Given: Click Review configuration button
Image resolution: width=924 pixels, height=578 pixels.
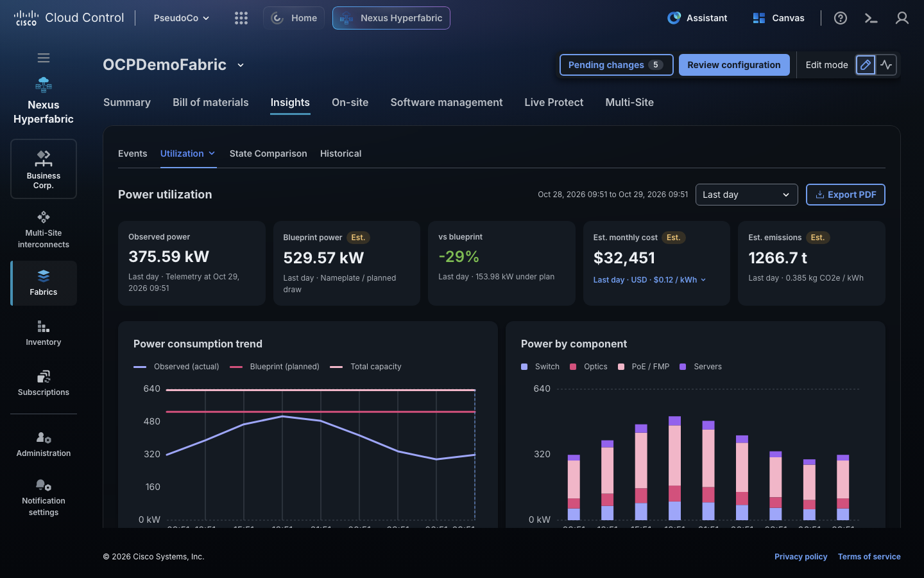Looking at the screenshot, I should coord(734,65).
